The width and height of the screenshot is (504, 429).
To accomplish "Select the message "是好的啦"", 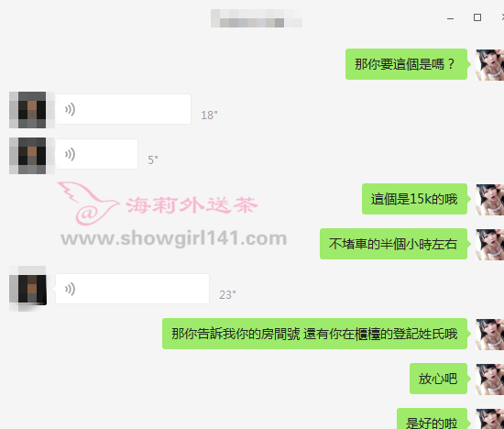I will click(x=432, y=419).
